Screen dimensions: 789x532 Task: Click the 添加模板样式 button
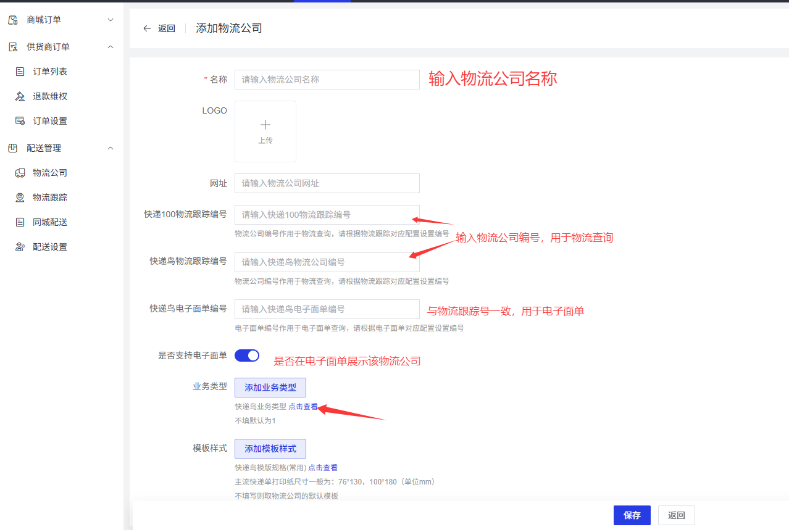(270, 449)
